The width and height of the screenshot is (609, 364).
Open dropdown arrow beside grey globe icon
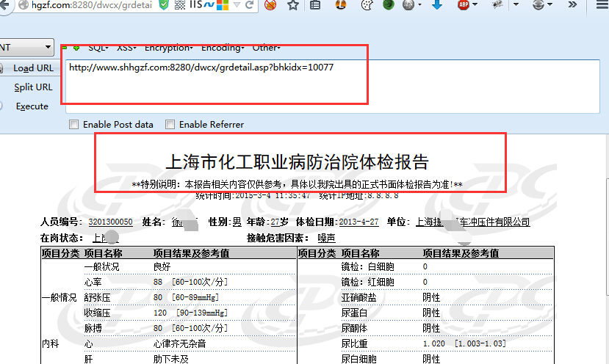(x=420, y=5)
